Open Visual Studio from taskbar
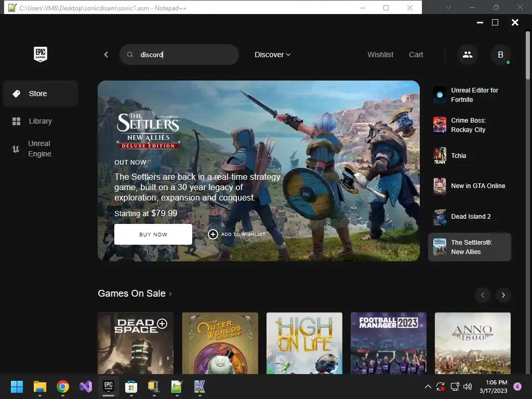 [x=86, y=387]
